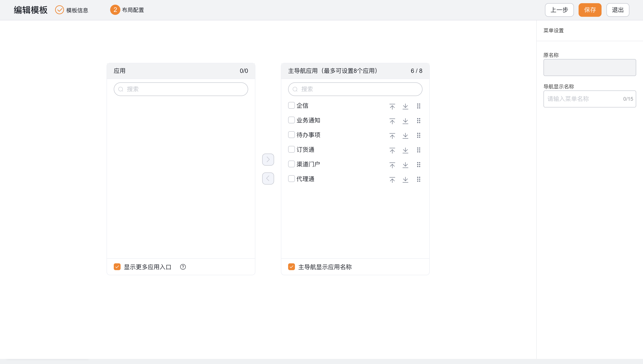Move 企信 to top of list
643x364 pixels.
click(392, 106)
